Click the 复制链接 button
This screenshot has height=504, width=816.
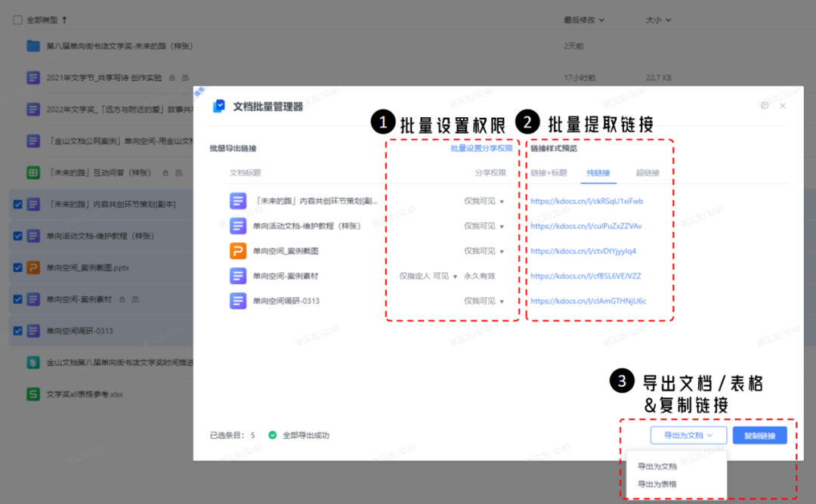pyautogui.click(x=760, y=435)
